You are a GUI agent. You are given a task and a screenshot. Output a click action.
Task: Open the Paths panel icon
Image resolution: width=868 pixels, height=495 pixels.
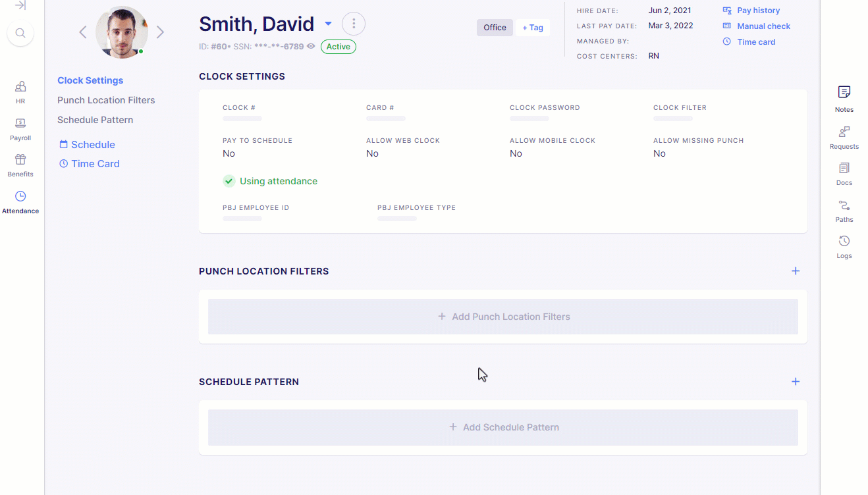[x=844, y=205]
